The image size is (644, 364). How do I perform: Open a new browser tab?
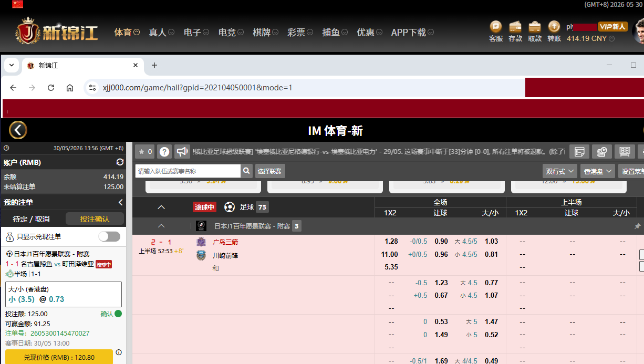[x=154, y=65]
